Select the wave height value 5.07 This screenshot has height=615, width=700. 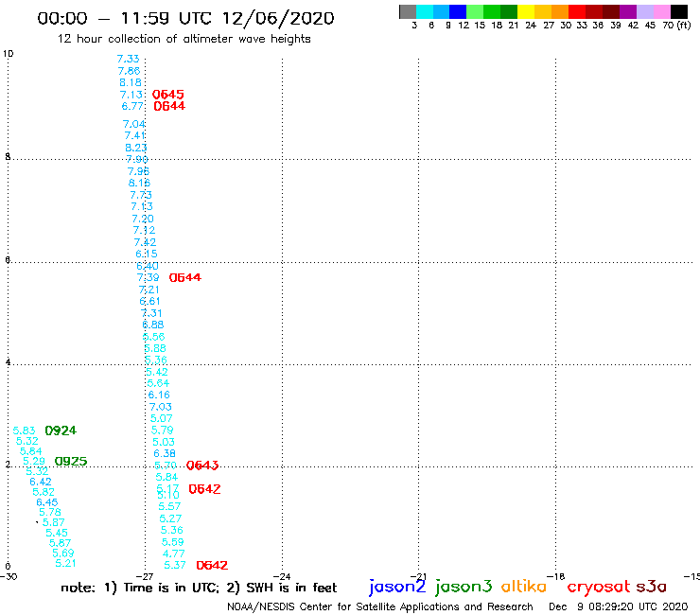[x=161, y=418]
